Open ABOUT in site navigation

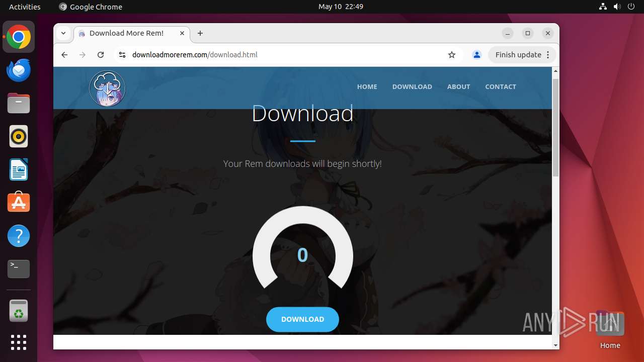[459, 86]
